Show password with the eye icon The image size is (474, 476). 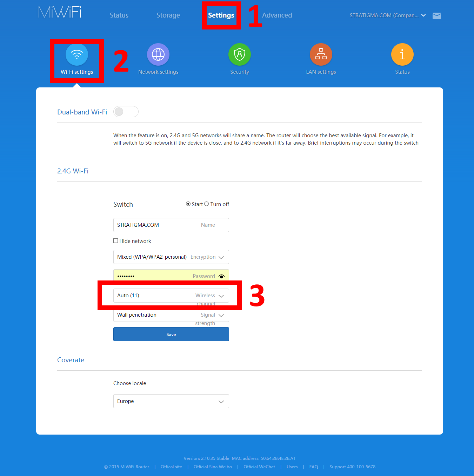221,276
